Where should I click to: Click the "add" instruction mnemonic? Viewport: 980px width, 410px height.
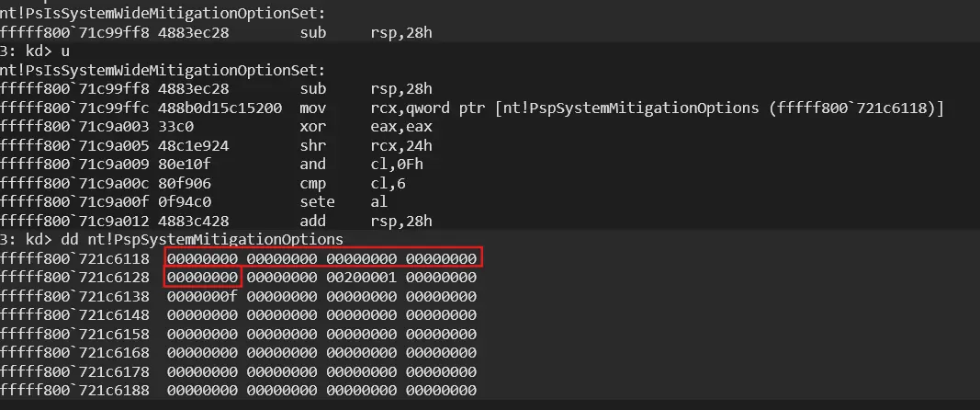point(312,220)
